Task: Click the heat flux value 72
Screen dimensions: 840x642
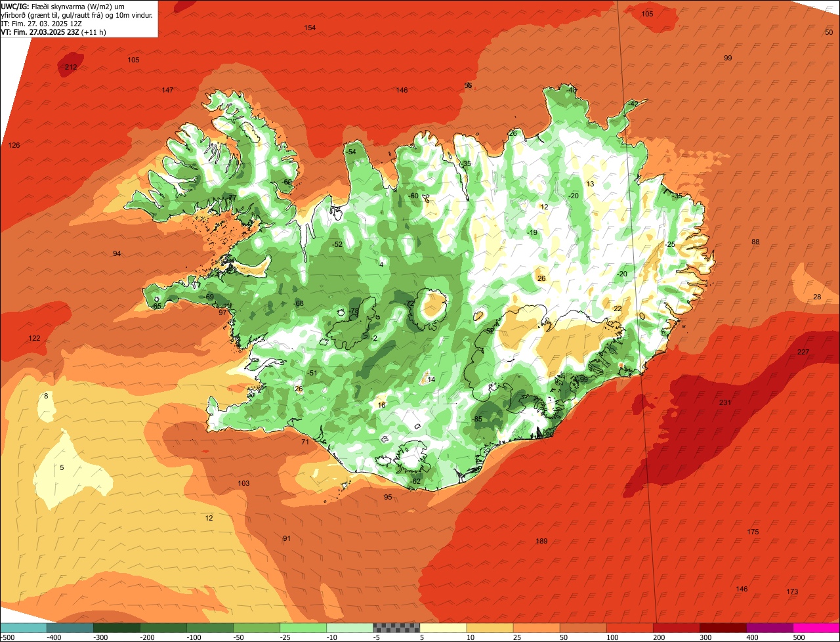Action: pos(410,303)
